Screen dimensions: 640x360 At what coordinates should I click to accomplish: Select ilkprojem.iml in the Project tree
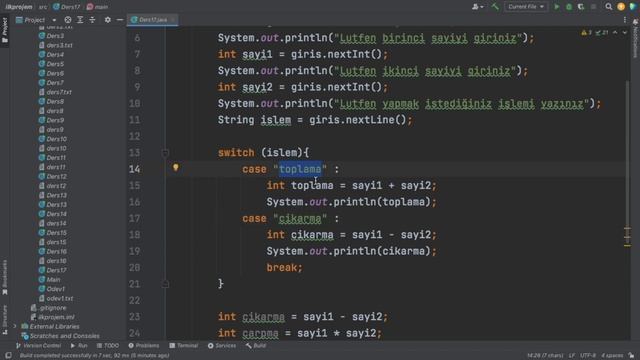pos(53,317)
